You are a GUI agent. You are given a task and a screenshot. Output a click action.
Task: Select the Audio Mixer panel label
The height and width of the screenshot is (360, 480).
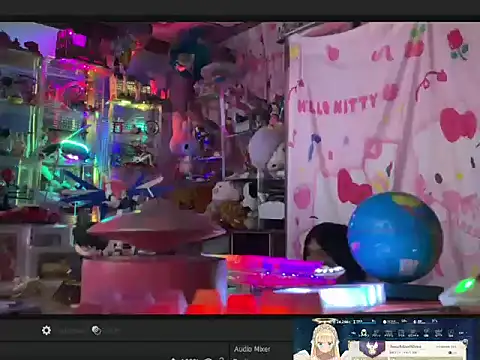coord(252,349)
